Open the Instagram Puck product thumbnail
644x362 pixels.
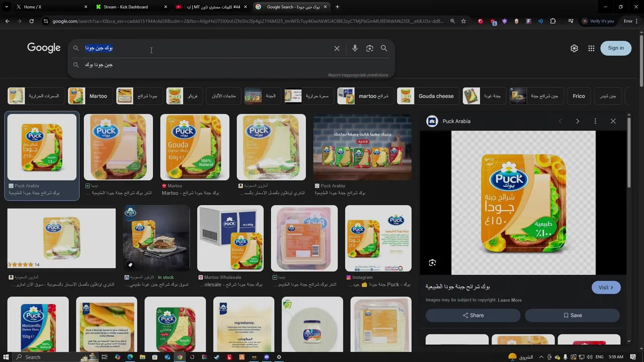point(378,238)
